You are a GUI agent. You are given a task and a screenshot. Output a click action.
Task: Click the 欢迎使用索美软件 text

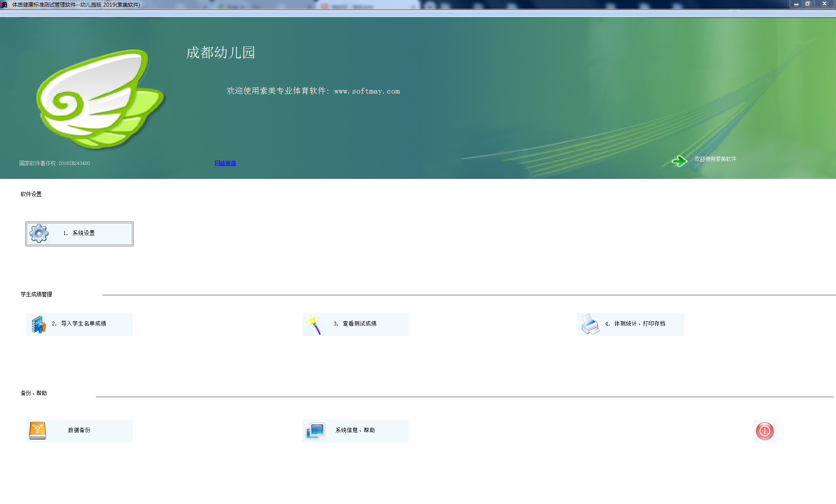point(715,159)
